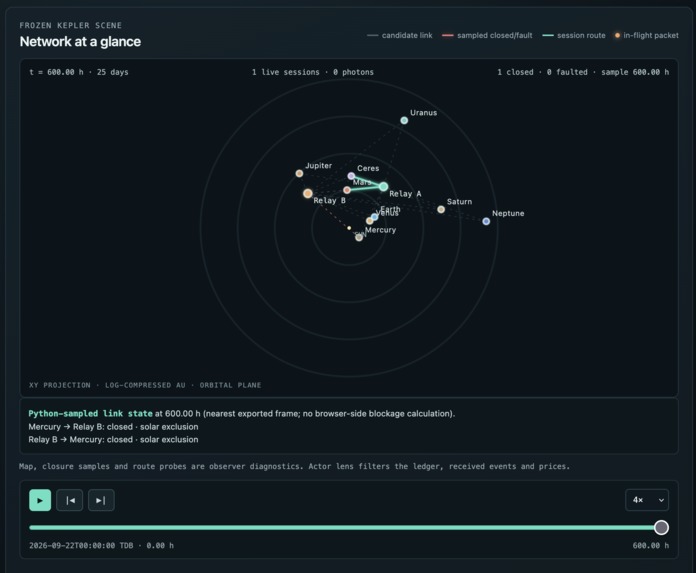Select the Venus node

click(369, 221)
